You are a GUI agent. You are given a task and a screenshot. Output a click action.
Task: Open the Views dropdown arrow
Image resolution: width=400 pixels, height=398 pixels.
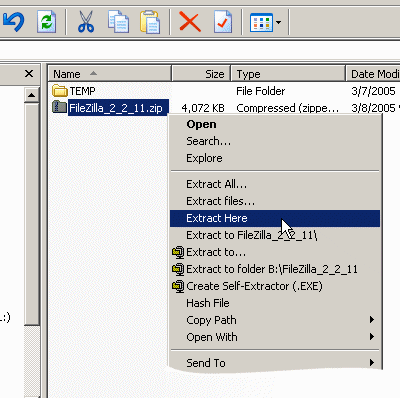pos(278,23)
